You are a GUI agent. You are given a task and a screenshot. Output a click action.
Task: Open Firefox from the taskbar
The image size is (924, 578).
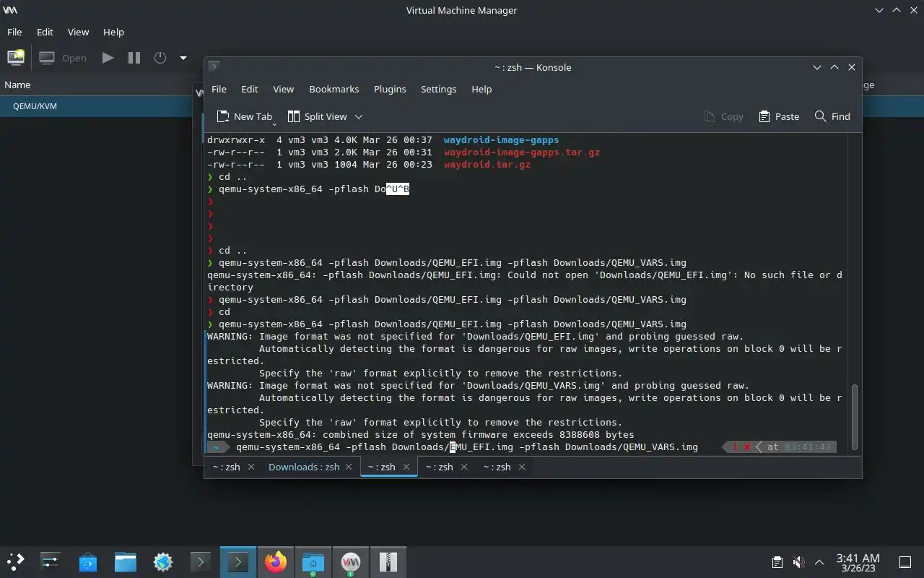pos(276,561)
